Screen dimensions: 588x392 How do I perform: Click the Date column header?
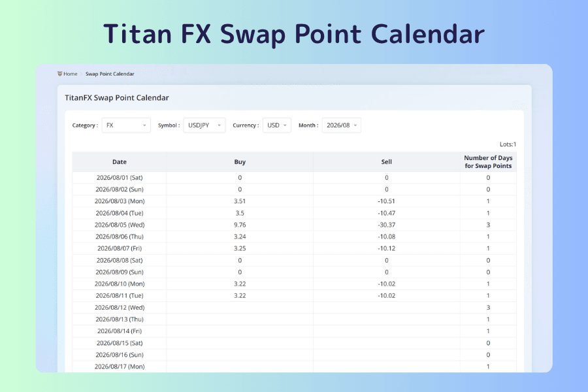point(120,162)
